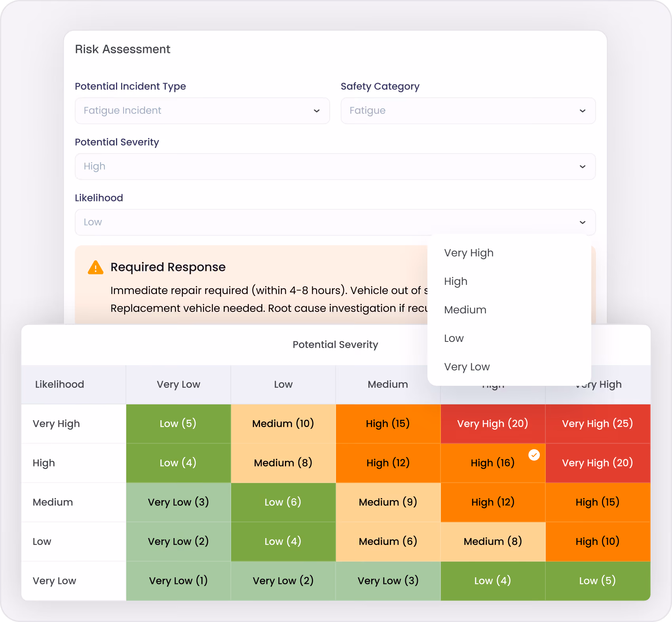Screen dimensions: 672x622
Task: Click the orange warning triangle icon
Action: (95, 267)
